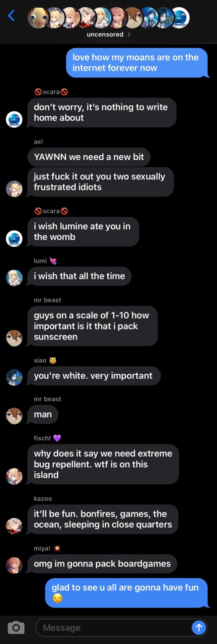217x644 pixels.
Task: Tap lumi's avatar beside 'i wish that all the time'
Action: tap(14, 278)
